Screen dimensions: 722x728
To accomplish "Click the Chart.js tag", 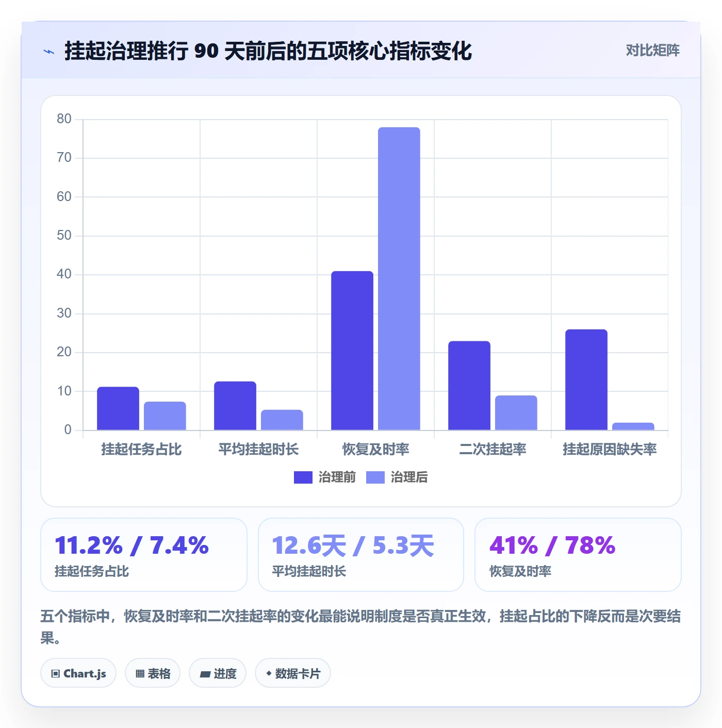I will click(x=78, y=673).
